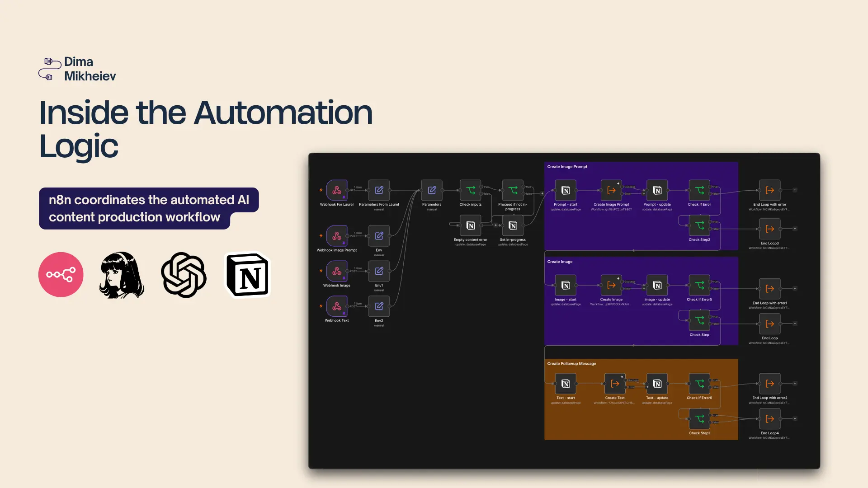868x488 pixels.
Task: Select Proceed if not in-progress node
Action: pos(513,190)
